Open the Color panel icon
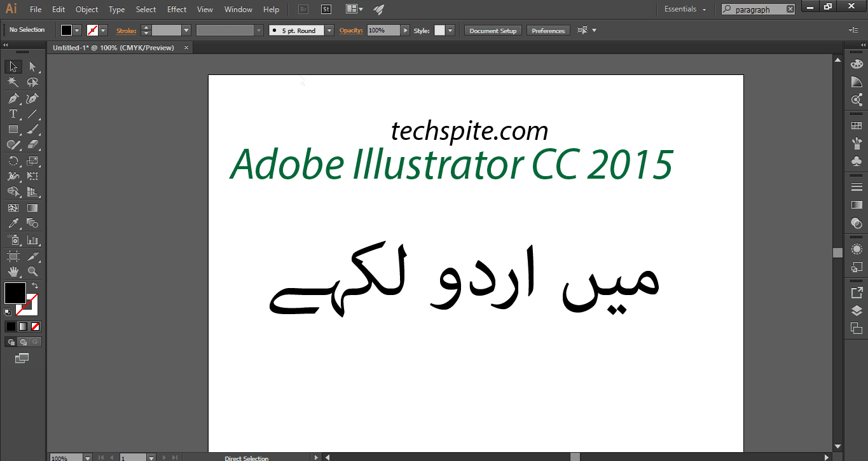The width and height of the screenshot is (868, 461). [x=857, y=64]
